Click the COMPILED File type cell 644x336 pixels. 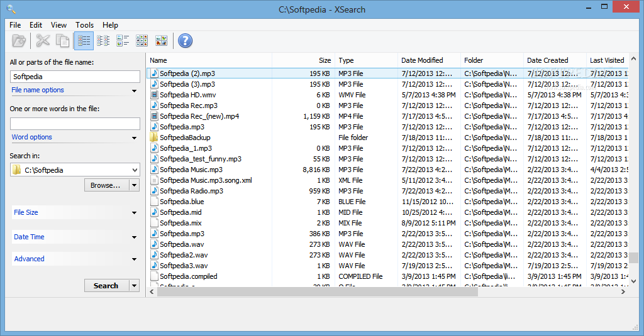(360, 276)
